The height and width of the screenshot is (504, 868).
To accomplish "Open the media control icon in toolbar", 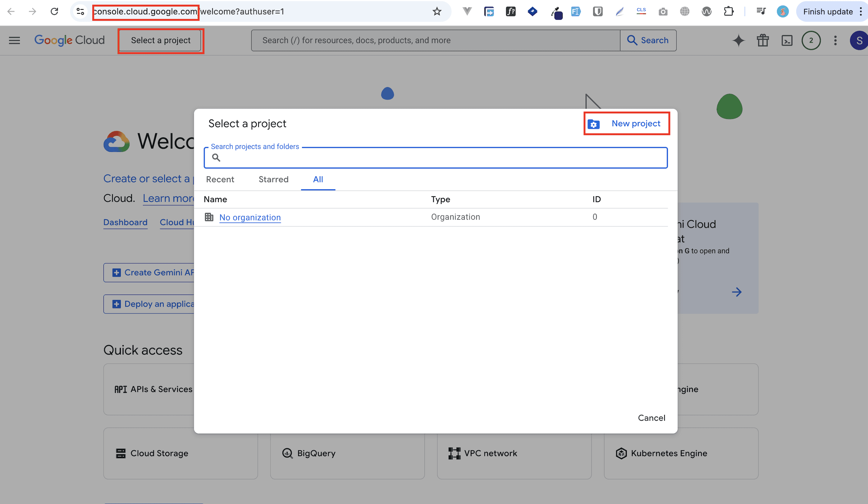I will (761, 11).
